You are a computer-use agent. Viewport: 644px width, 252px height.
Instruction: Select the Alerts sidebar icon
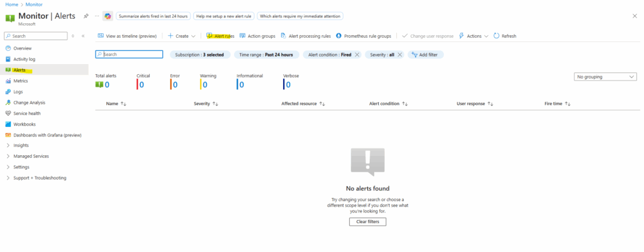point(8,70)
